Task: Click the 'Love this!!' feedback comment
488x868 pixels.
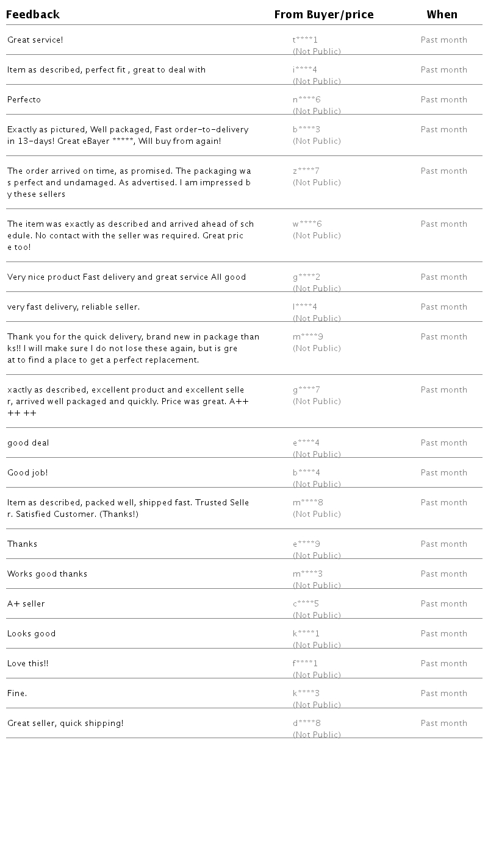Action: coord(27,664)
